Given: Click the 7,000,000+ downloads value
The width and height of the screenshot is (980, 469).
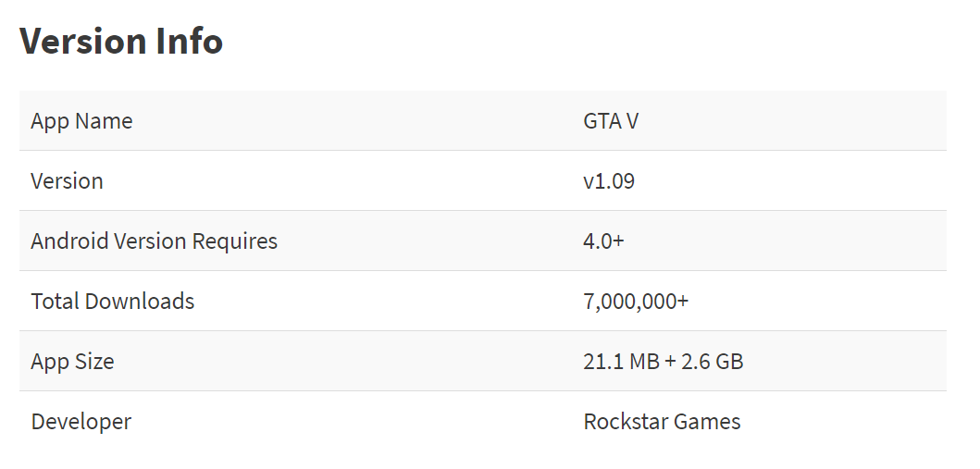Looking at the screenshot, I should pyautogui.click(x=636, y=302).
